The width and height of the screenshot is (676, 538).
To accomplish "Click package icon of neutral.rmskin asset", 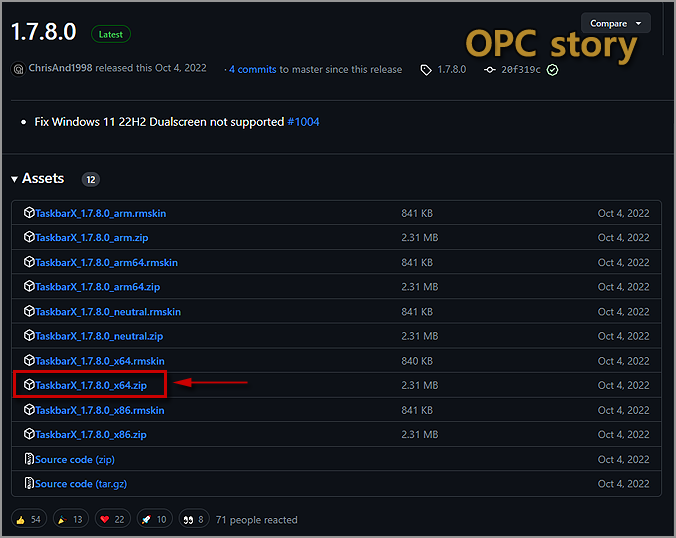I will [x=29, y=311].
